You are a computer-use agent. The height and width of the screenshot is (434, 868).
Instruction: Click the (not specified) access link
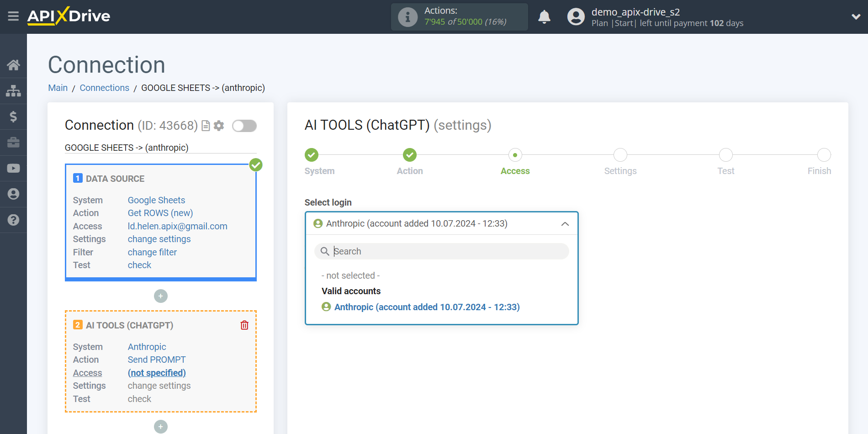[x=157, y=373]
